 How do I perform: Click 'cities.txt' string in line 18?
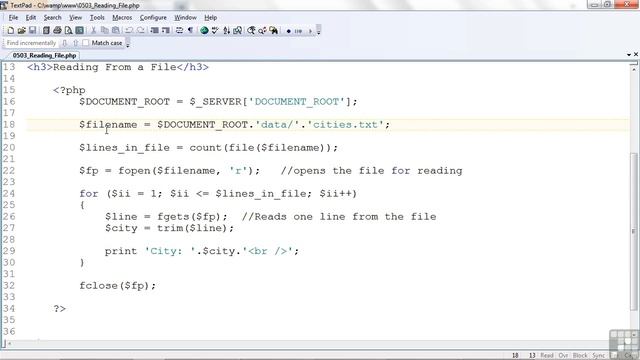tap(345, 125)
